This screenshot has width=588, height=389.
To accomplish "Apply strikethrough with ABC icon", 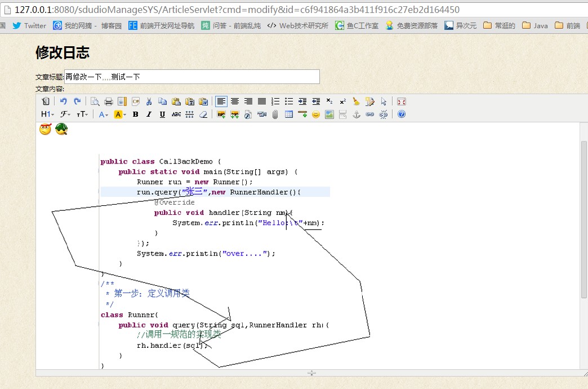I will [176, 114].
